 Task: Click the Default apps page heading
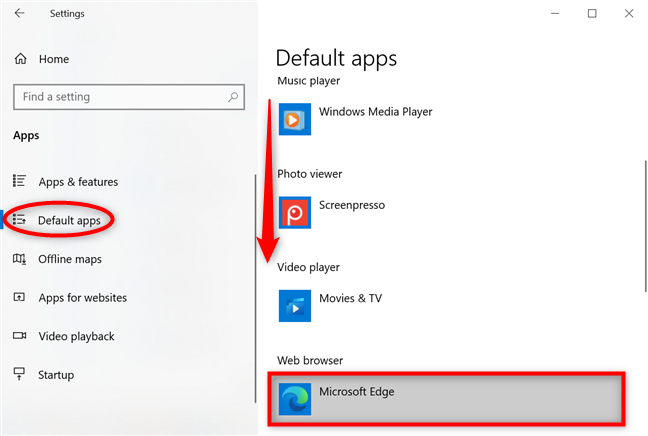[336, 58]
